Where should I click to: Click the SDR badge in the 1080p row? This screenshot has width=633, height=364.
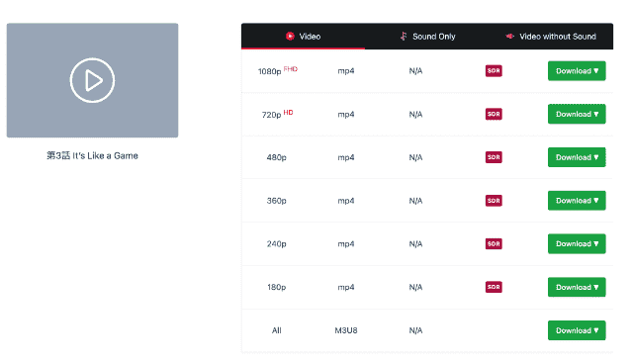[x=494, y=70]
